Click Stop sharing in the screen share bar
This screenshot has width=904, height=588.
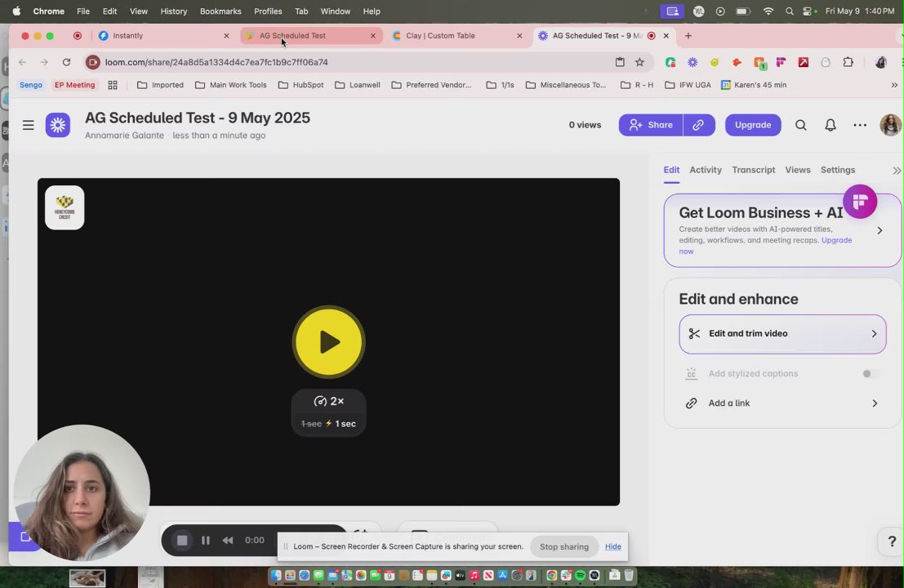pyautogui.click(x=563, y=546)
